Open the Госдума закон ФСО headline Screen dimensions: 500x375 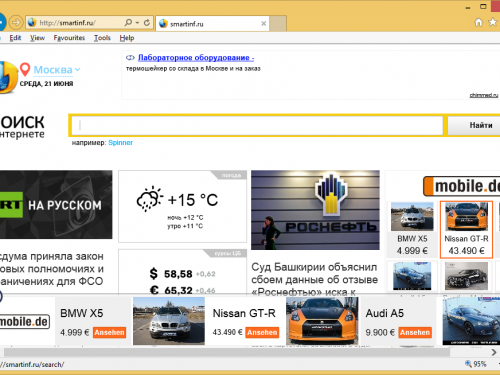click(52, 269)
